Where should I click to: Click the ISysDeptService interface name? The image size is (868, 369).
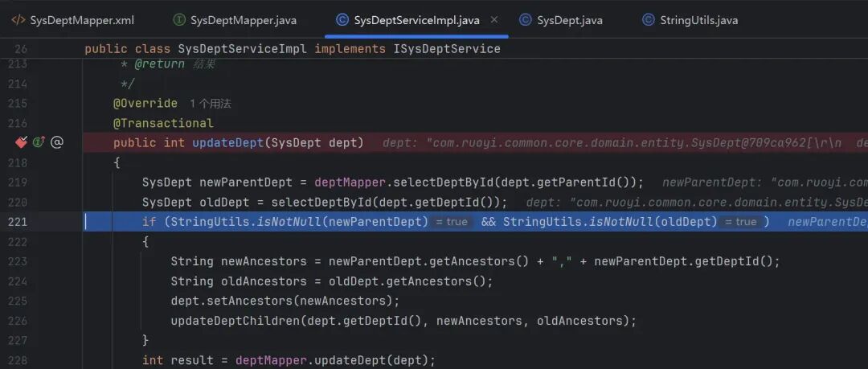(447, 49)
